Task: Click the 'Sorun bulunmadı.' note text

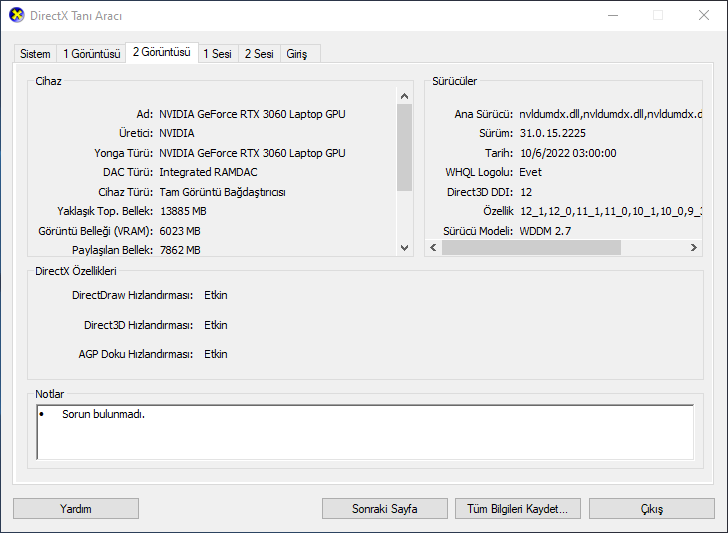Action: [x=104, y=414]
